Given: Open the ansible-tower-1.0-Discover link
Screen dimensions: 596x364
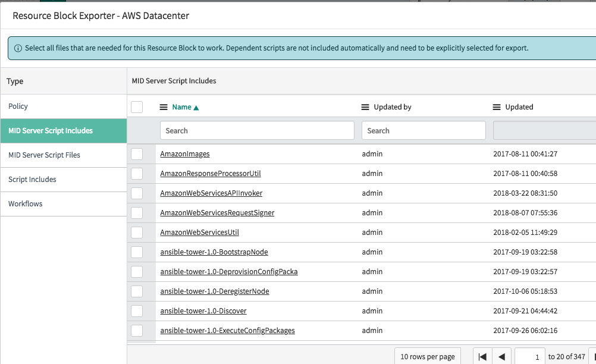Looking at the screenshot, I should tap(203, 311).
